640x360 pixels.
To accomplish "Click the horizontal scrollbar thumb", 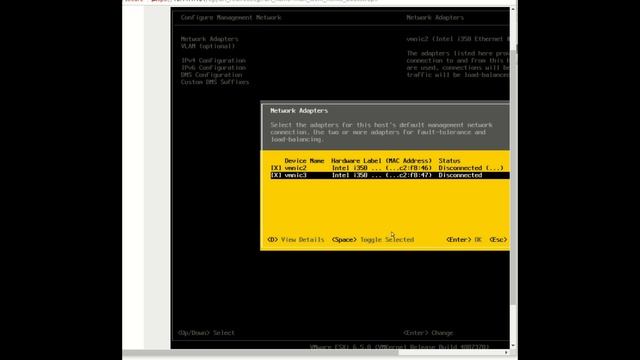I will (x=260, y=352).
